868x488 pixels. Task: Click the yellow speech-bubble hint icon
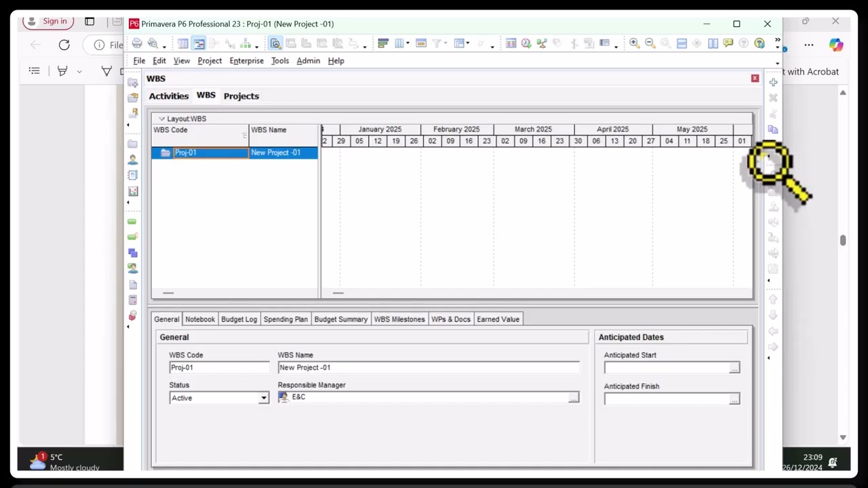click(x=728, y=43)
